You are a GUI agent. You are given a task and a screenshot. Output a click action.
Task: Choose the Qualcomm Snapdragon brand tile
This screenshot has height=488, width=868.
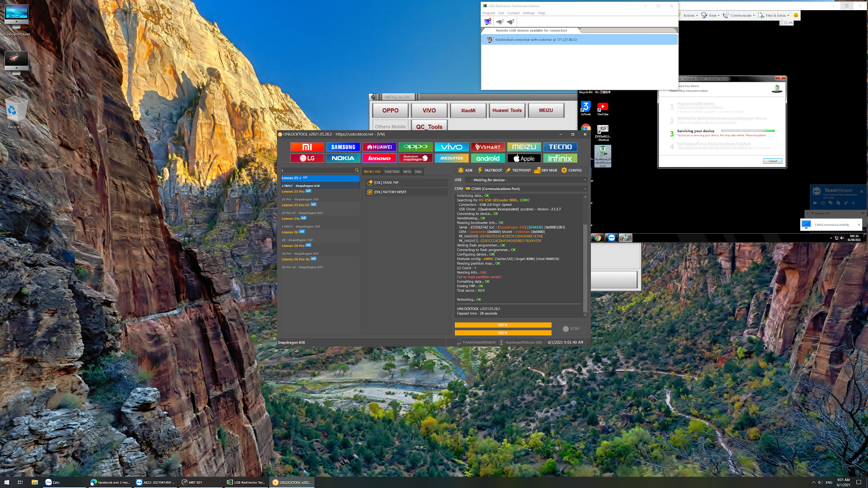415,158
